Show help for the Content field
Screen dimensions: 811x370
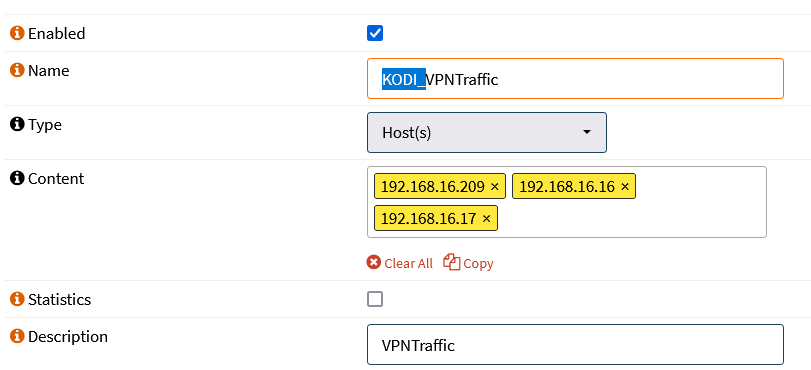point(17,179)
